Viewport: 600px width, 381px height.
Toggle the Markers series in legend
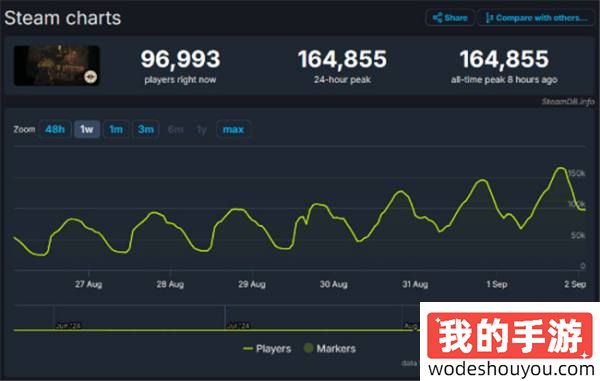tap(330, 348)
